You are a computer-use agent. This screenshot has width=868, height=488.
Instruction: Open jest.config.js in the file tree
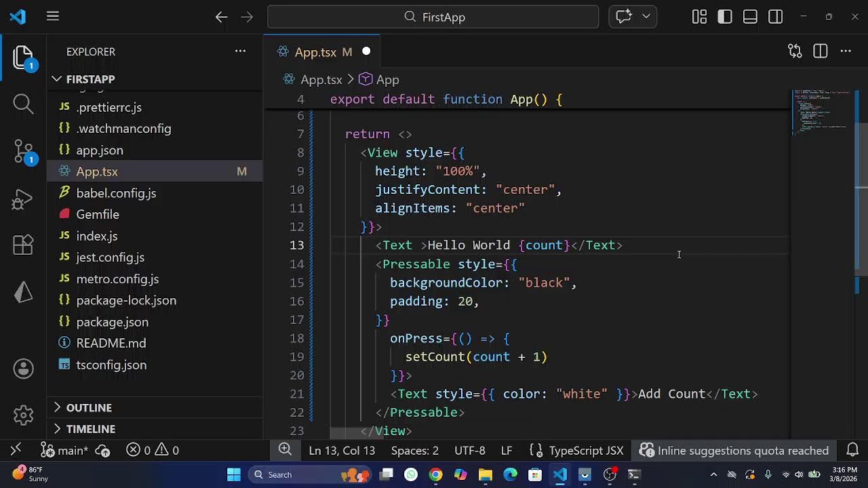point(155,258)
